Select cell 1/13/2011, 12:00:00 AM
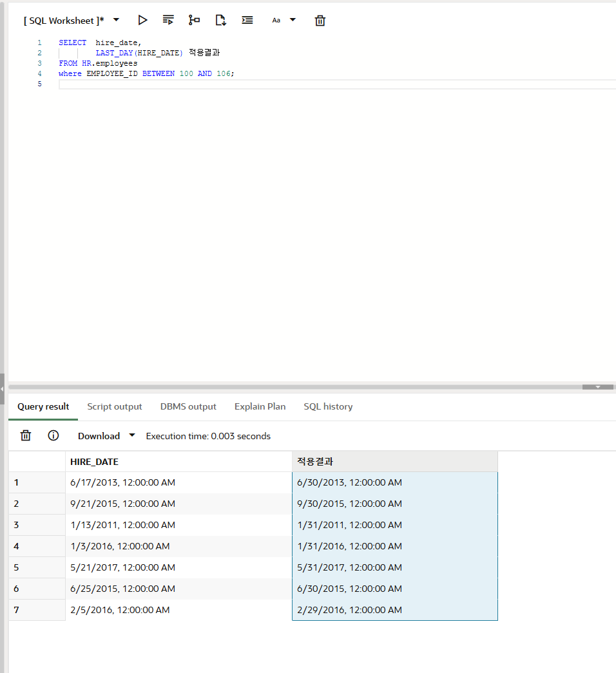The height and width of the screenshot is (673, 616). coord(178,525)
